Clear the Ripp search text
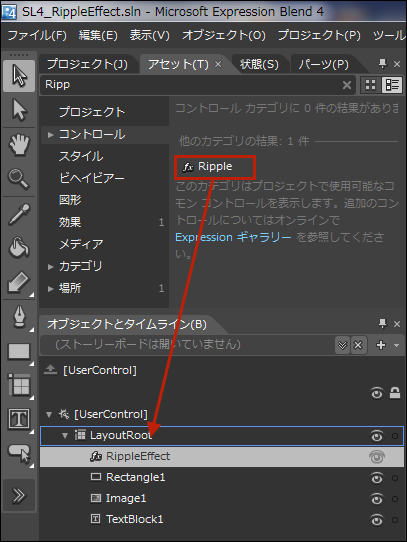The height and width of the screenshot is (542, 407). pos(347,85)
